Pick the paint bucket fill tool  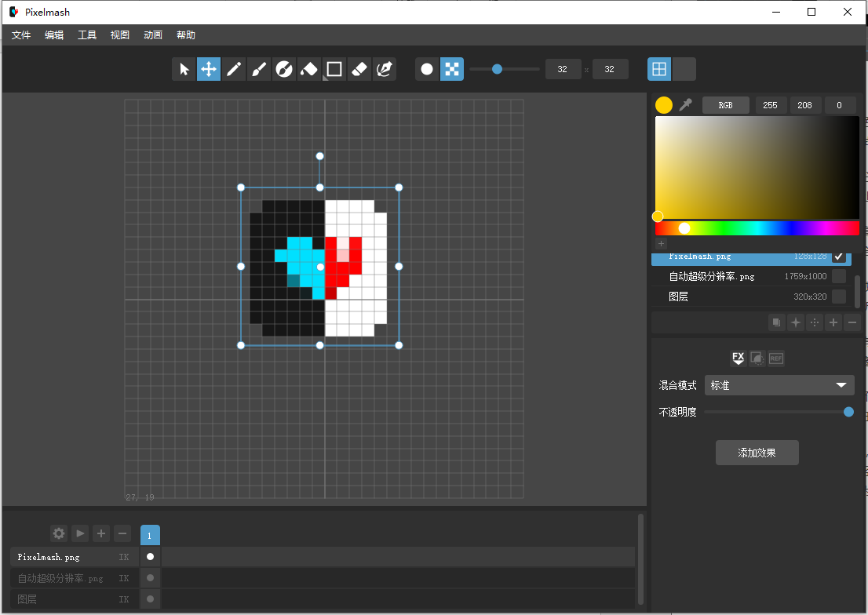click(309, 69)
